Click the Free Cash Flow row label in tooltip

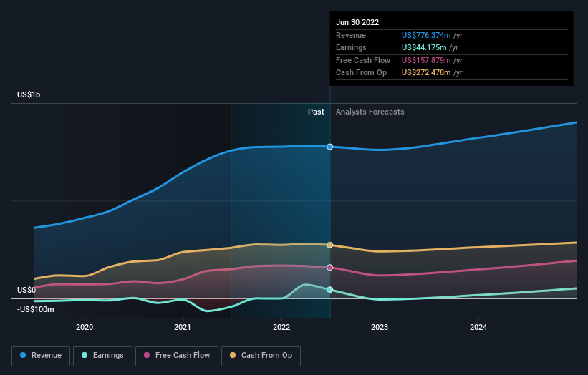coord(363,60)
